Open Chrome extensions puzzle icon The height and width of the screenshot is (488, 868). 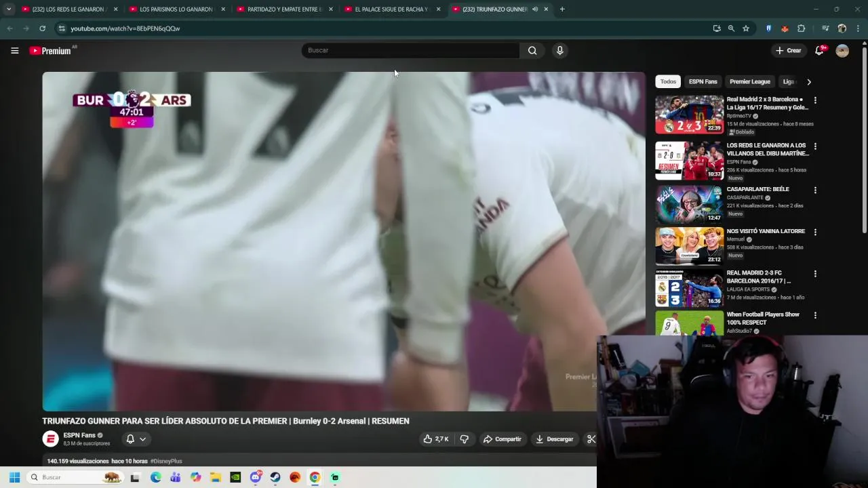[802, 28]
